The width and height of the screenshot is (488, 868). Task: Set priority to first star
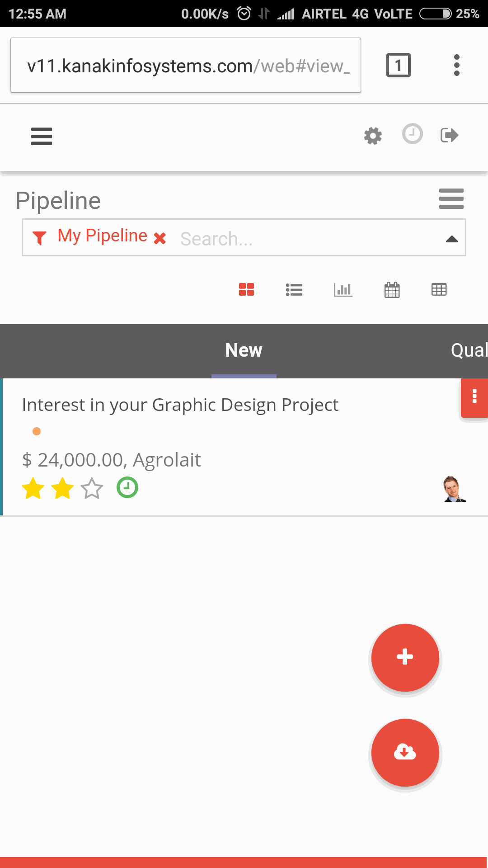pos(33,489)
